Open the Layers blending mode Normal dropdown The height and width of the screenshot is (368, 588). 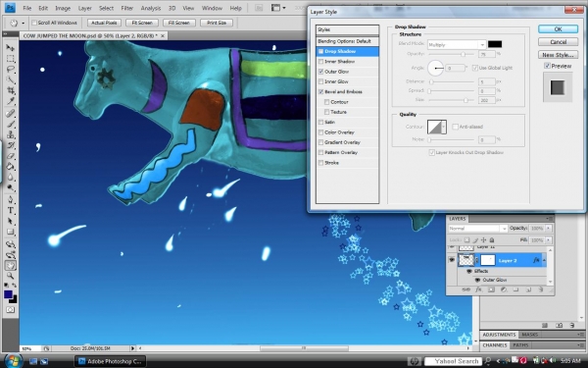[477, 229]
